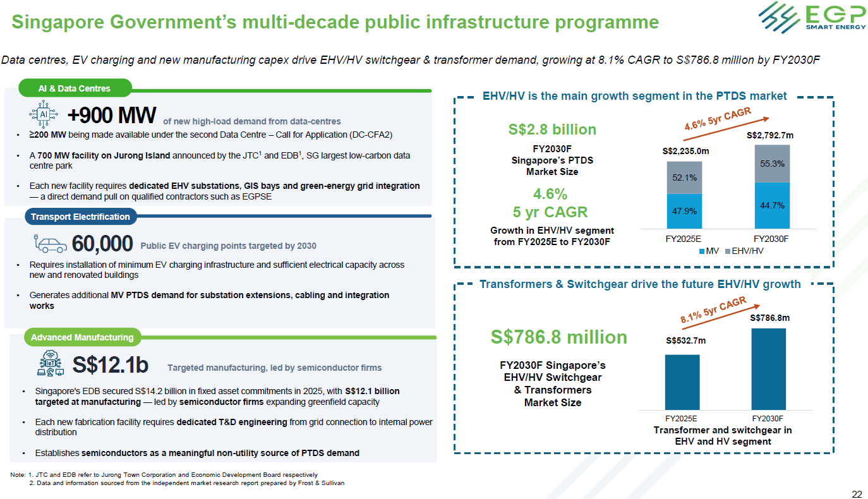
Task: Click the '60,000' headline figure
Action: [x=102, y=243]
